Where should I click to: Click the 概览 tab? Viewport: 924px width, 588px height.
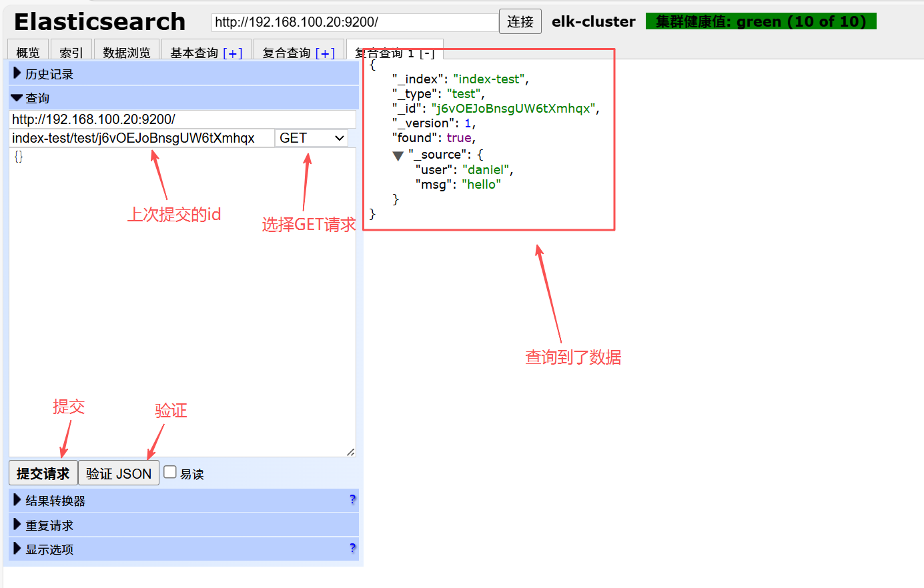pyautogui.click(x=28, y=52)
